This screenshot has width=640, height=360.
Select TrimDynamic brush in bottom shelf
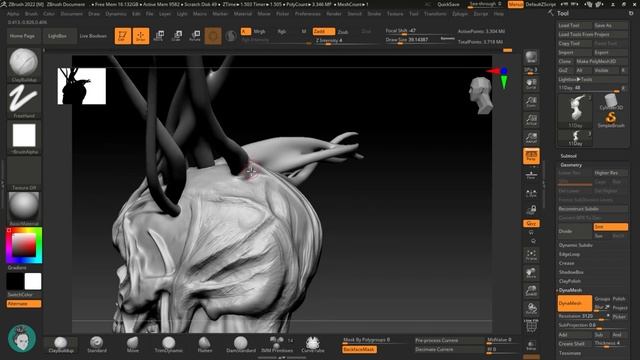click(168, 344)
